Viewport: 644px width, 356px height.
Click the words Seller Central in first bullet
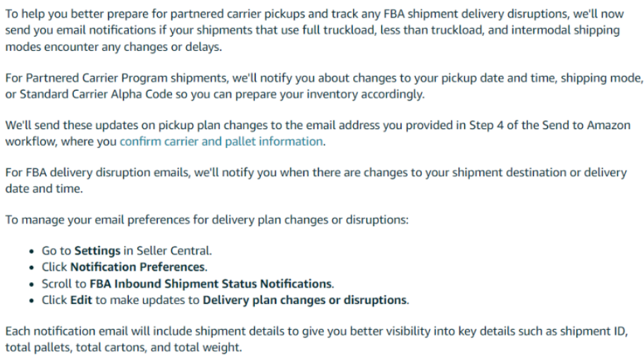pyautogui.click(x=173, y=251)
